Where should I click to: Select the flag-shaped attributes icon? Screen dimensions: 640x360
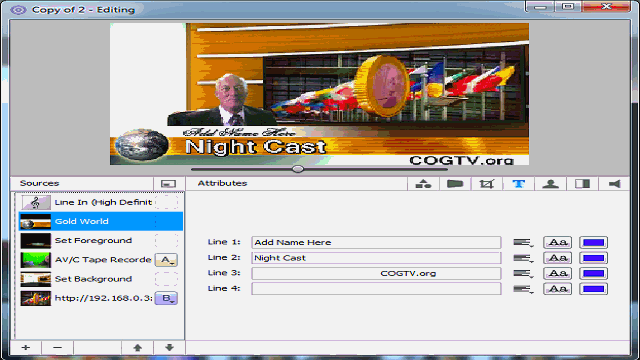(455, 184)
